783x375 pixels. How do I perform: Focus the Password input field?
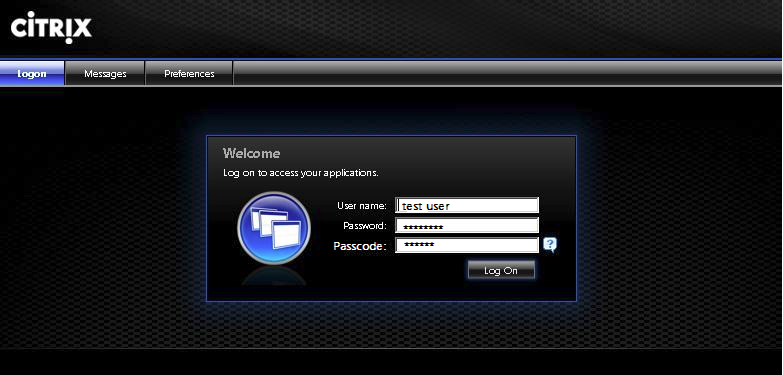[x=467, y=225]
